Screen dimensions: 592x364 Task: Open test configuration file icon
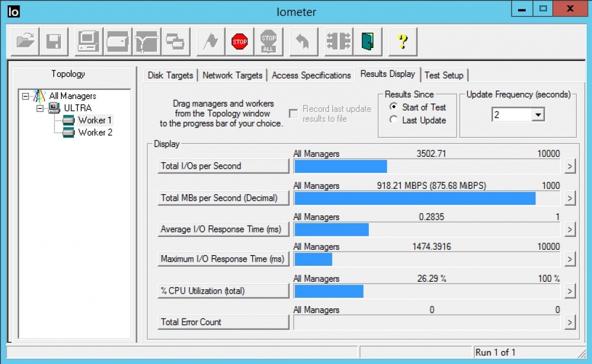coord(25,41)
